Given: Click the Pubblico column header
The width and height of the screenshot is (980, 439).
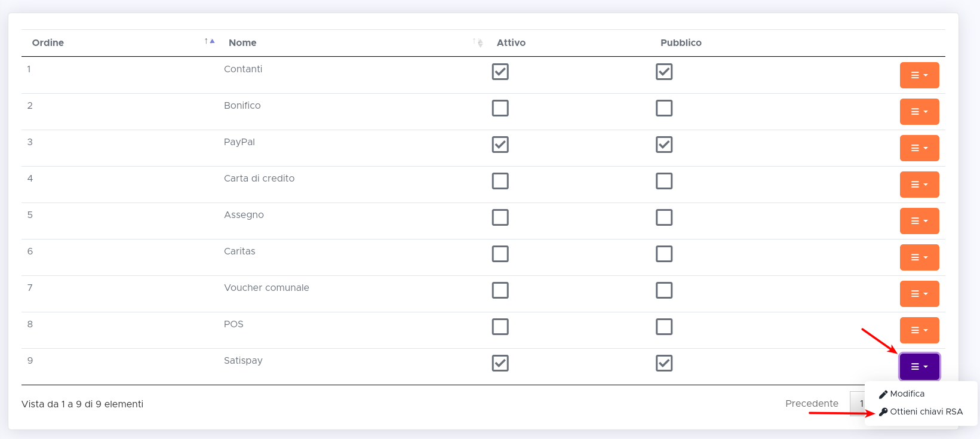Looking at the screenshot, I should click(x=681, y=43).
